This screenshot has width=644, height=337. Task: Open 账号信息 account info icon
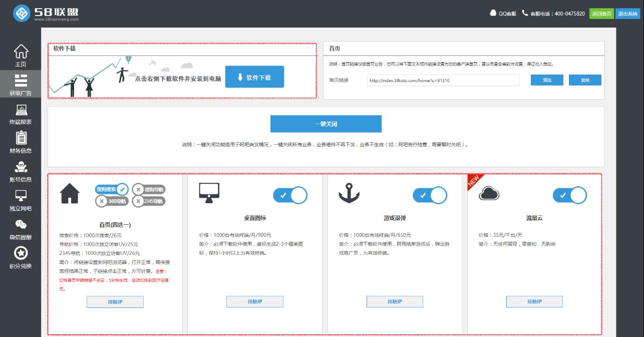[21, 167]
